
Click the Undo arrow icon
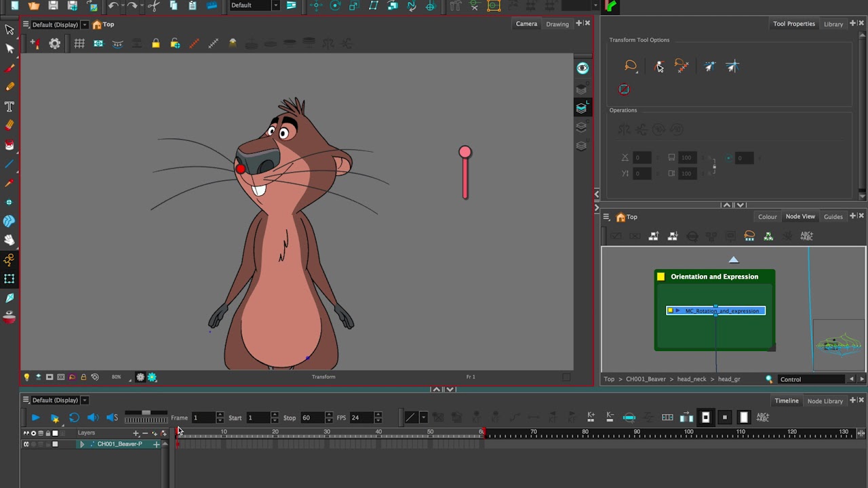[x=113, y=6]
